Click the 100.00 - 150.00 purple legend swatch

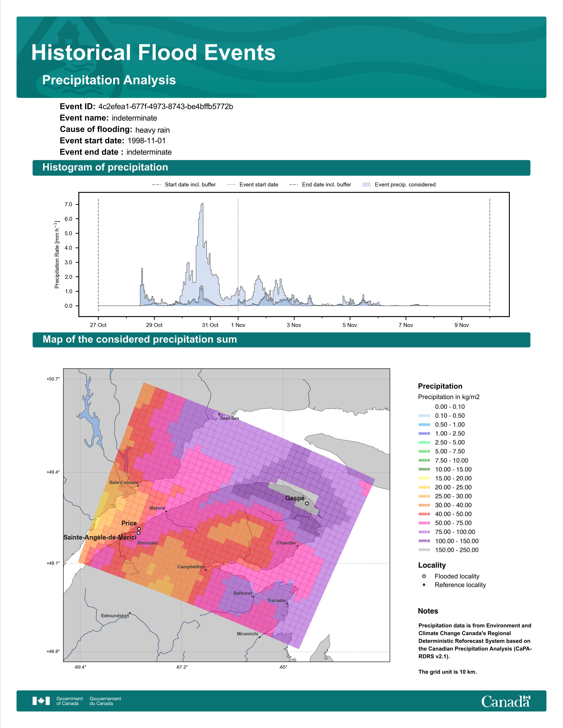coord(424,541)
